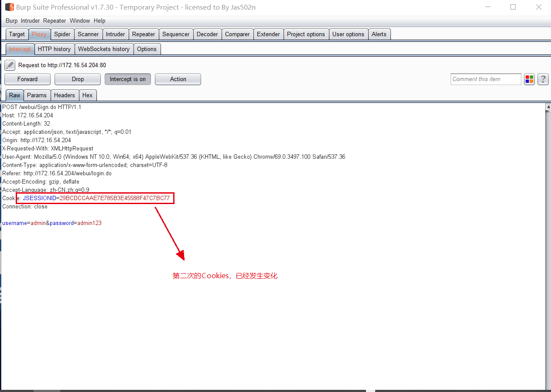
Task: Open the User options tab
Action: point(348,34)
